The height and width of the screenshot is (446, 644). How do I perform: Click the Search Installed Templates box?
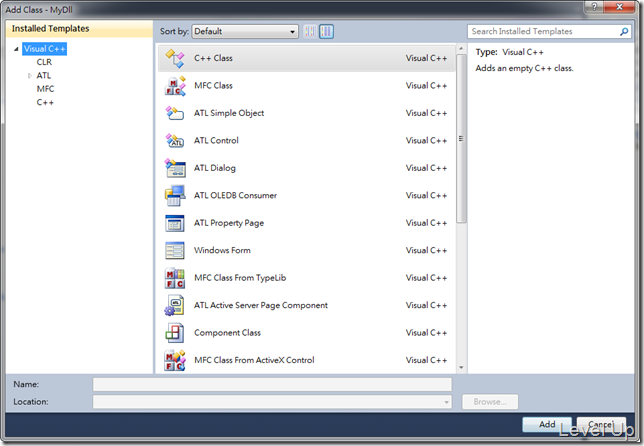(550, 32)
